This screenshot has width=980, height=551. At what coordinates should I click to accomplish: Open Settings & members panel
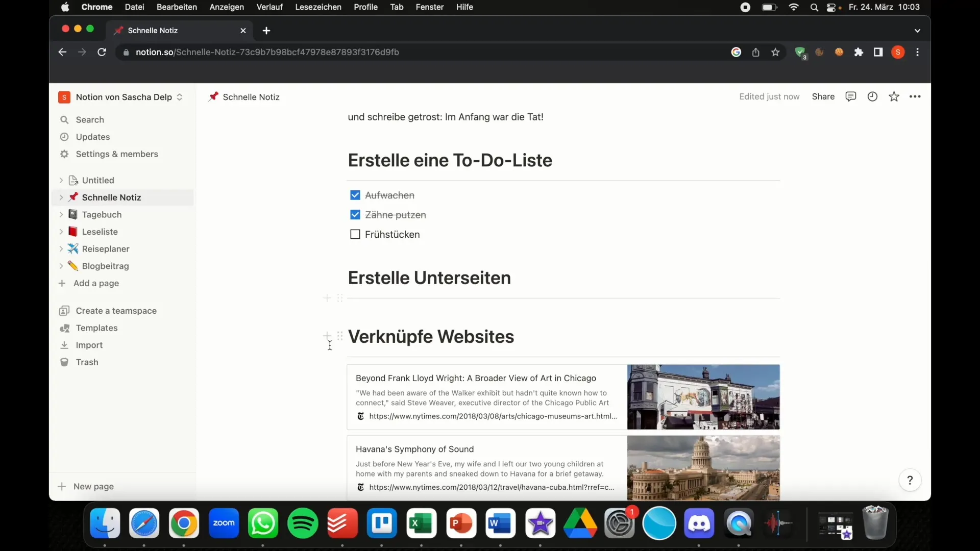point(117,154)
